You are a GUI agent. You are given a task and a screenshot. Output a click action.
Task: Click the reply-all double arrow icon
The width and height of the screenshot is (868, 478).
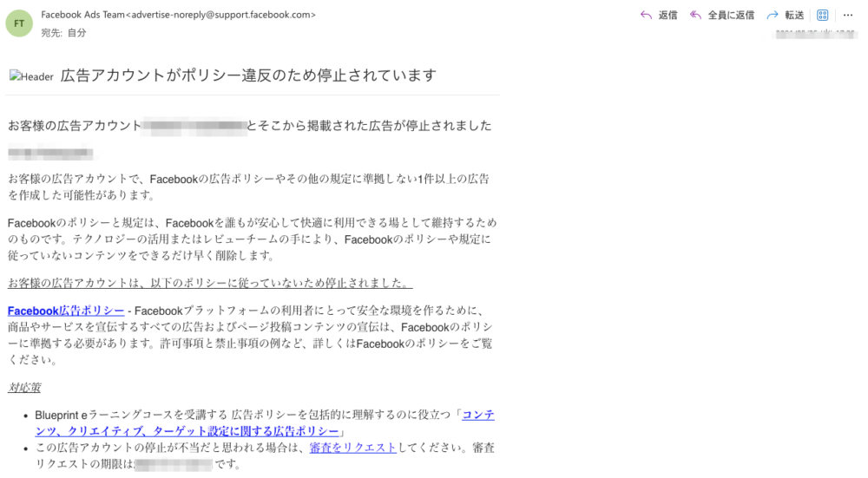(x=696, y=15)
